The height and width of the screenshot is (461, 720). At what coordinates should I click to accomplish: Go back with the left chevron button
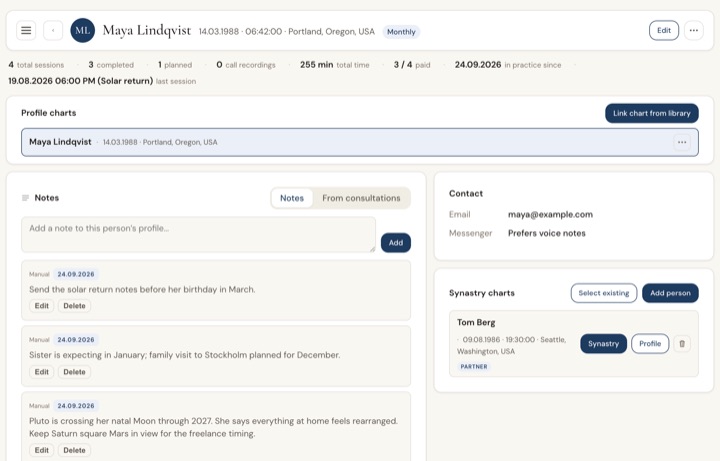(53, 31)
